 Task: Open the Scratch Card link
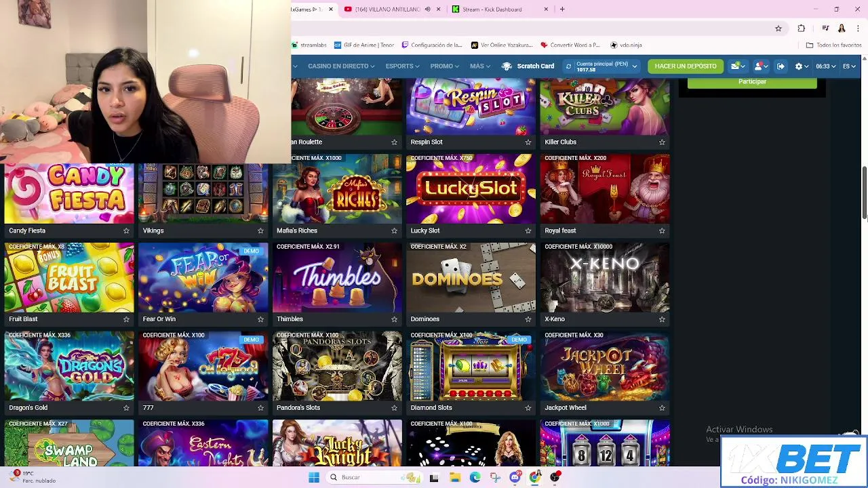tap(528, 66)
